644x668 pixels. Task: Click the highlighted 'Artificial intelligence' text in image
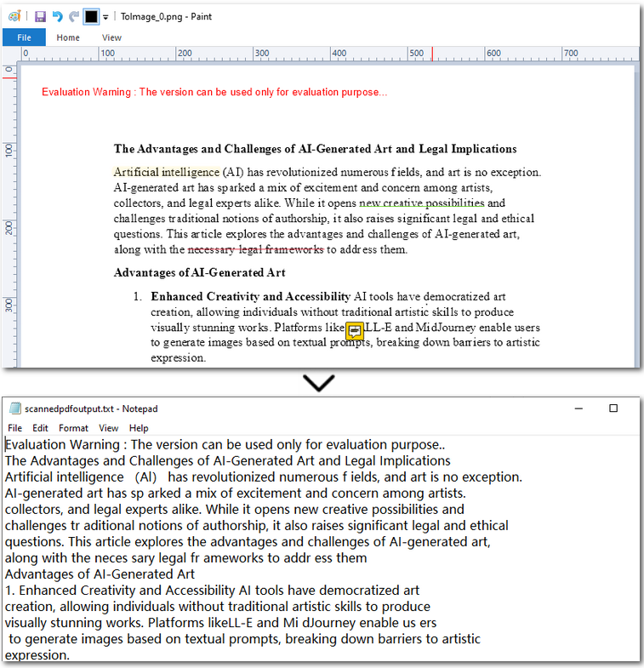pyautogui.click(x=167, y=172)
